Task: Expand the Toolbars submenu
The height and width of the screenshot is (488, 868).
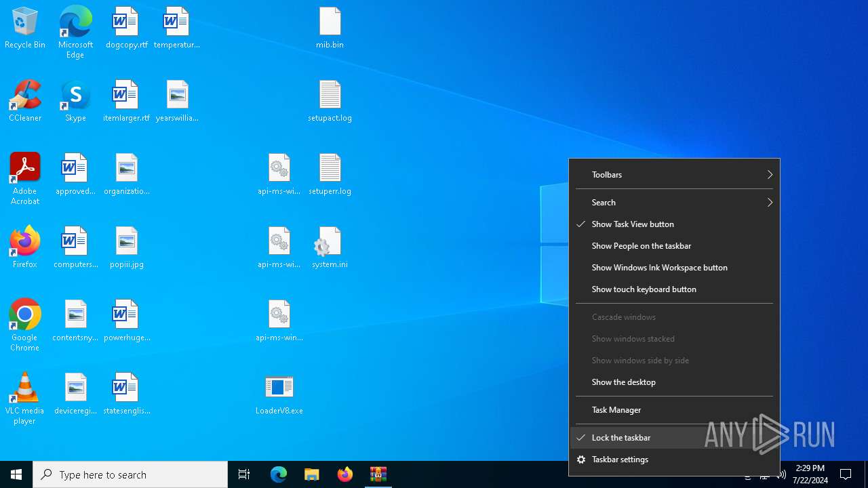Action: coord(674,175)
